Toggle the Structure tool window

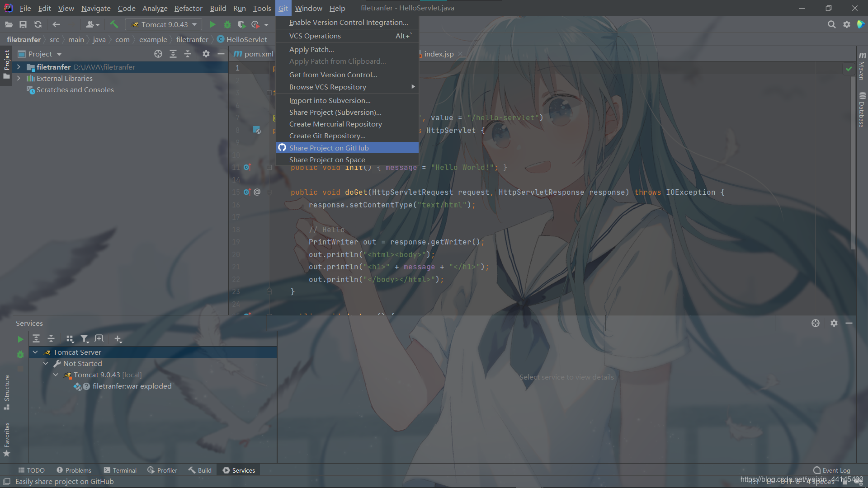[x=7, y=392]
